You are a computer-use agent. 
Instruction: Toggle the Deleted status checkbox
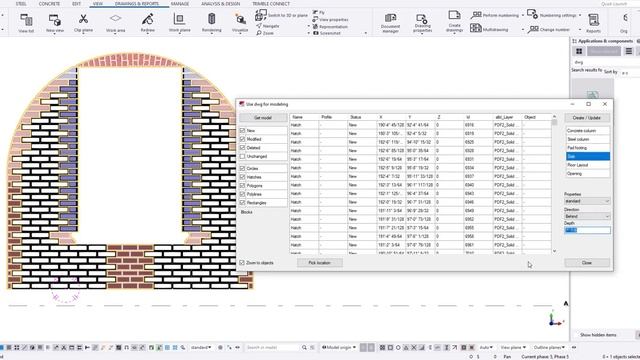[242, 147]
